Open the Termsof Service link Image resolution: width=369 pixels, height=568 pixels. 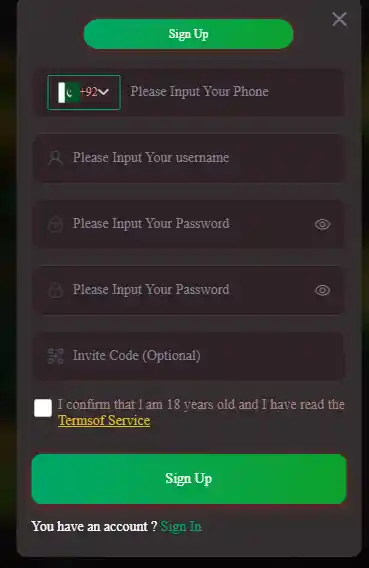click(x=104, y=421)
